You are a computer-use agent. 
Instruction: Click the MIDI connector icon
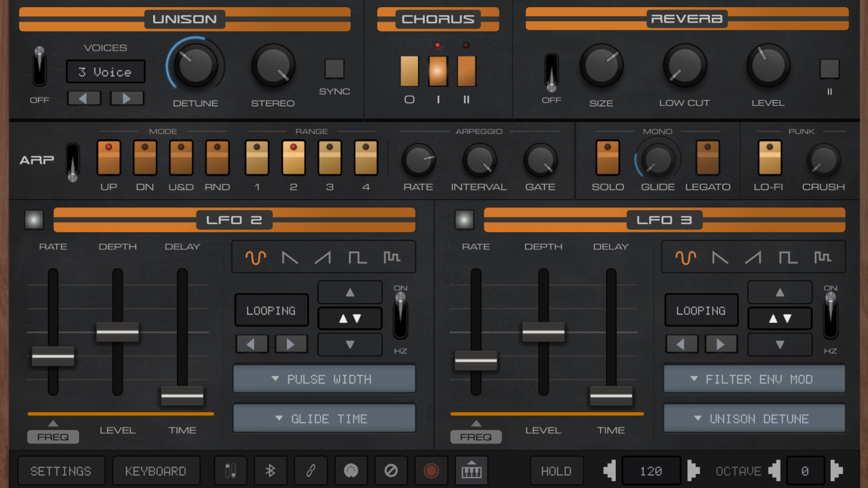pyautogui.click(x=351, y=471)
